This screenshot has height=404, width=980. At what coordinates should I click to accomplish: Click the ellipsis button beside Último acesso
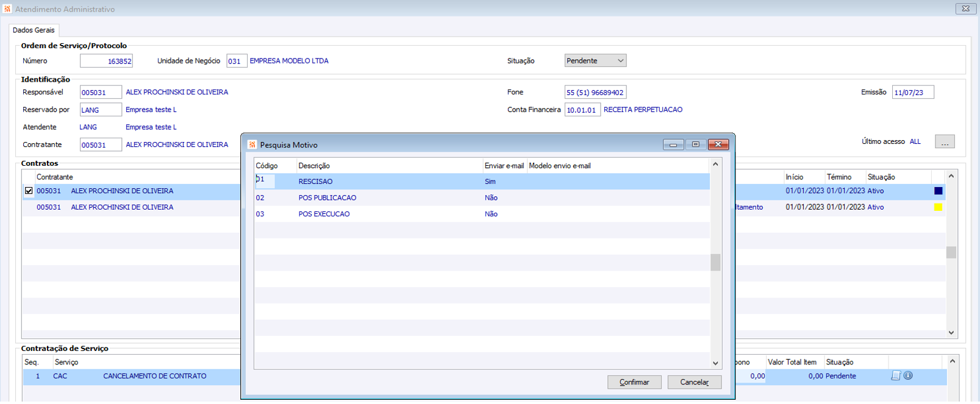(945, 141)
